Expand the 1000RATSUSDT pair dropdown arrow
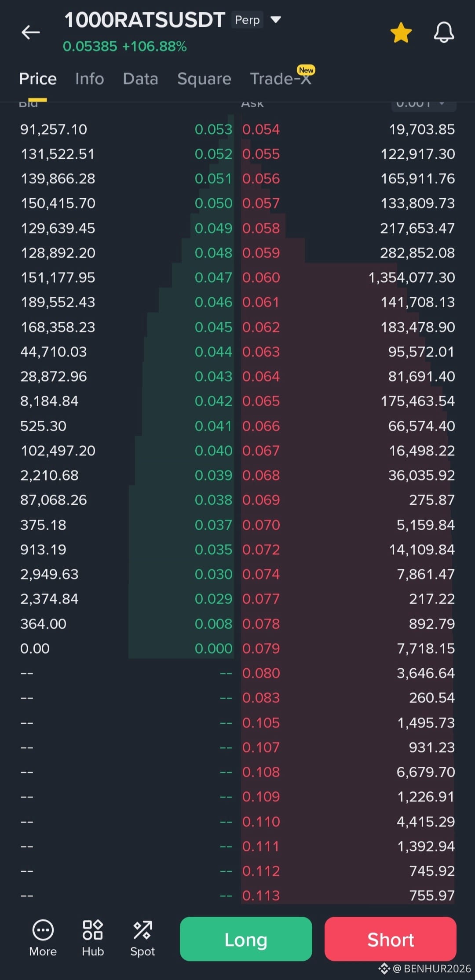Screen dimensions: 475x980 coord(276,20)
